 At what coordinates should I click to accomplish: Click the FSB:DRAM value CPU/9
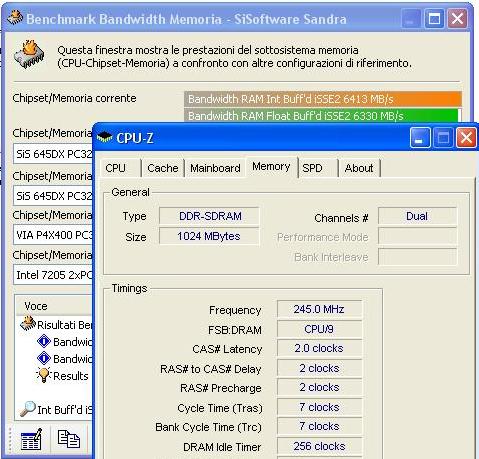[x=319, y=329]
